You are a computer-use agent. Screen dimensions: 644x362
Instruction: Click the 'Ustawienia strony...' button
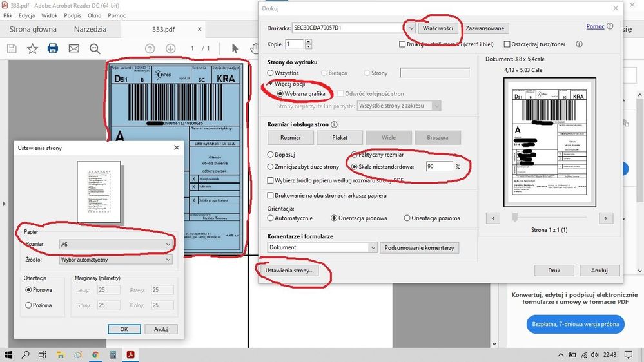[x=289, y=271]
